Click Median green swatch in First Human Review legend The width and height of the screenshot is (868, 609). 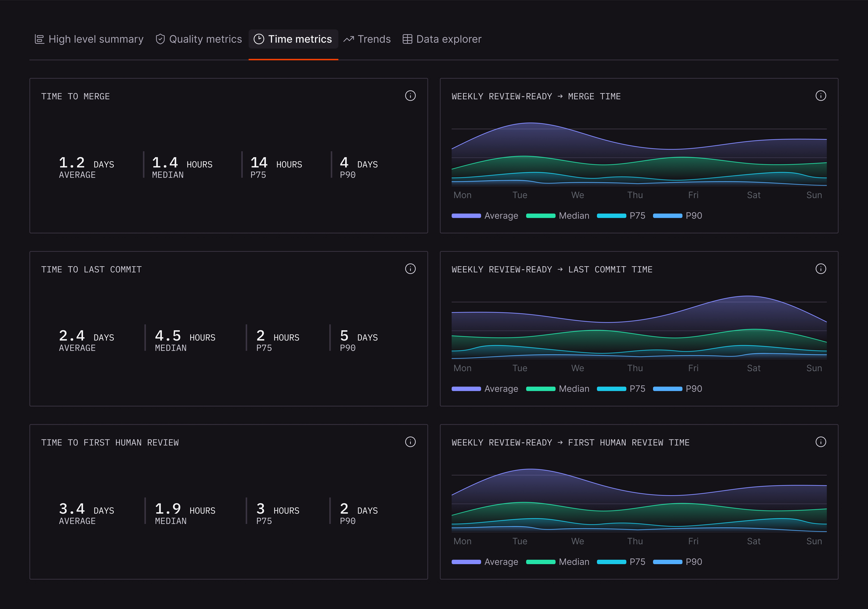[x=541, y=562]
